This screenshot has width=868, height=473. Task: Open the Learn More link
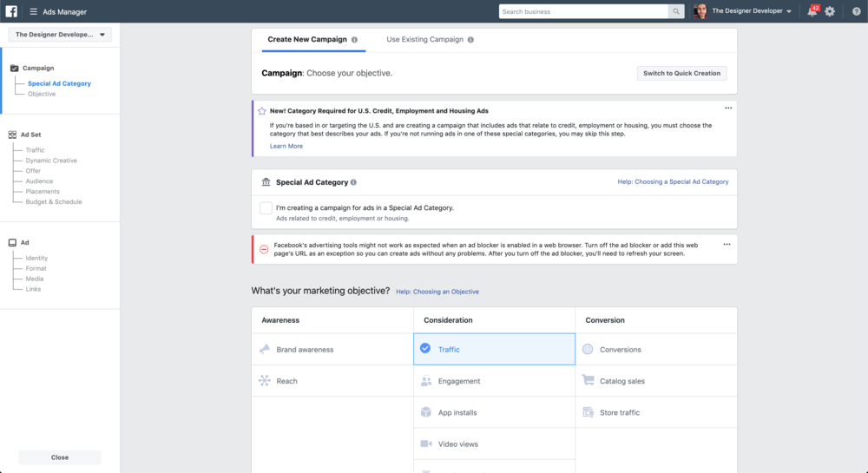286,146
